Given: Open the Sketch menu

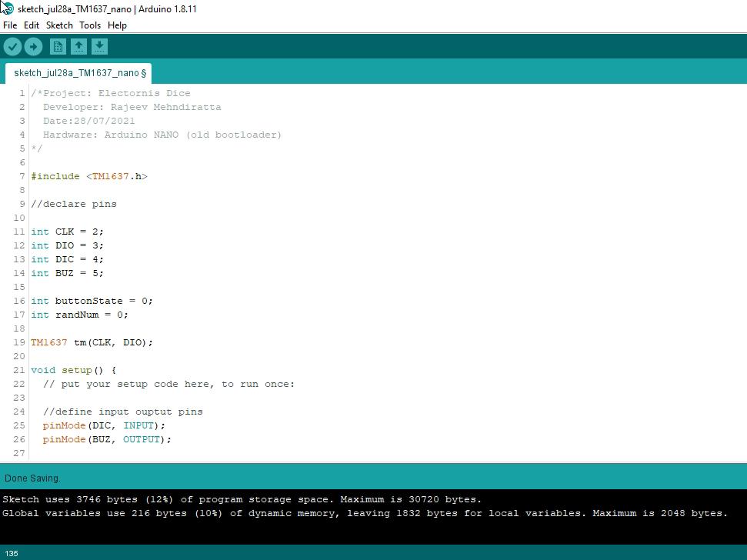Looking at the screenshot, I should (59, 25).
